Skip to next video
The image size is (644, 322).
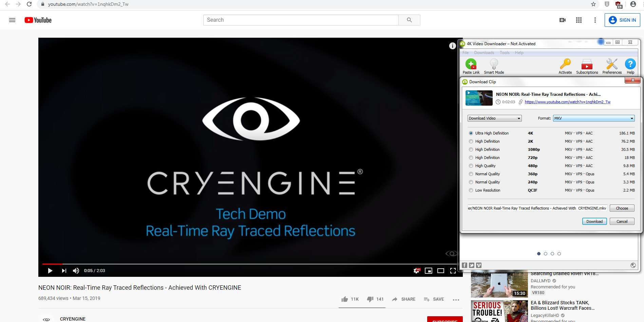(64, 271)
